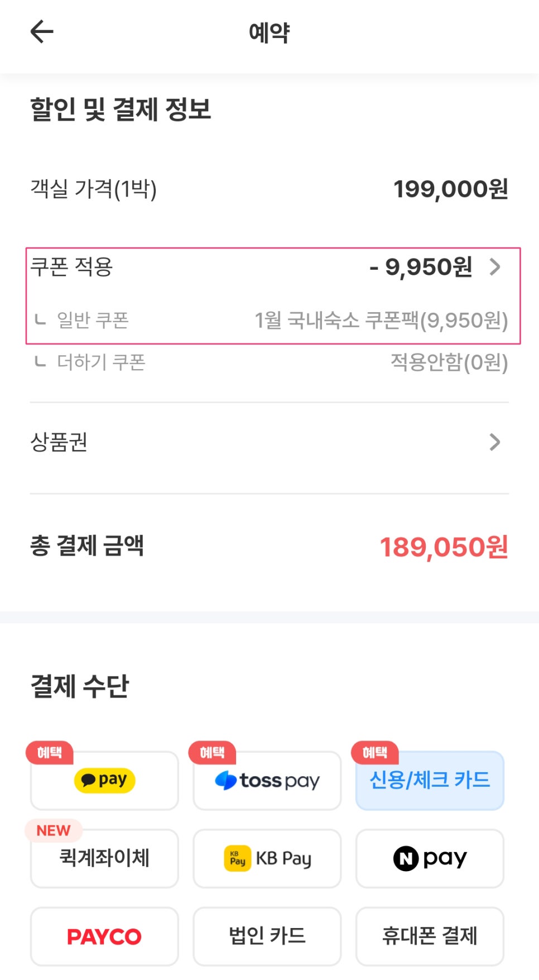This screenshot has width=539, height=980.
Task: Open coupon selection via chevron arrow
Action: (x=495, y=267)
